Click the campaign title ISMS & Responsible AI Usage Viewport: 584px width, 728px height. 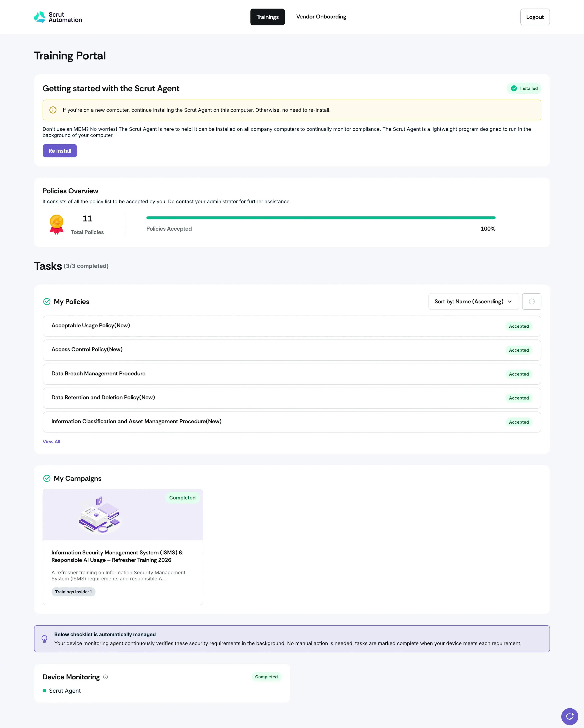point(117,556)
